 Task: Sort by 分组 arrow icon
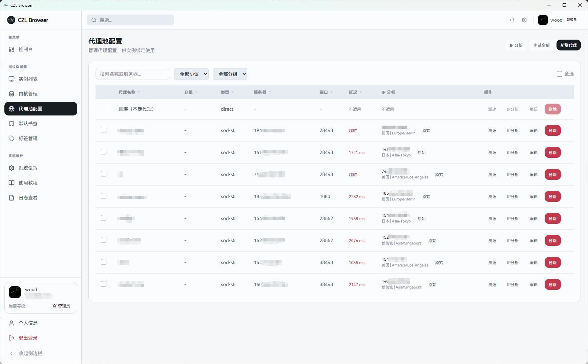point(196,92)
